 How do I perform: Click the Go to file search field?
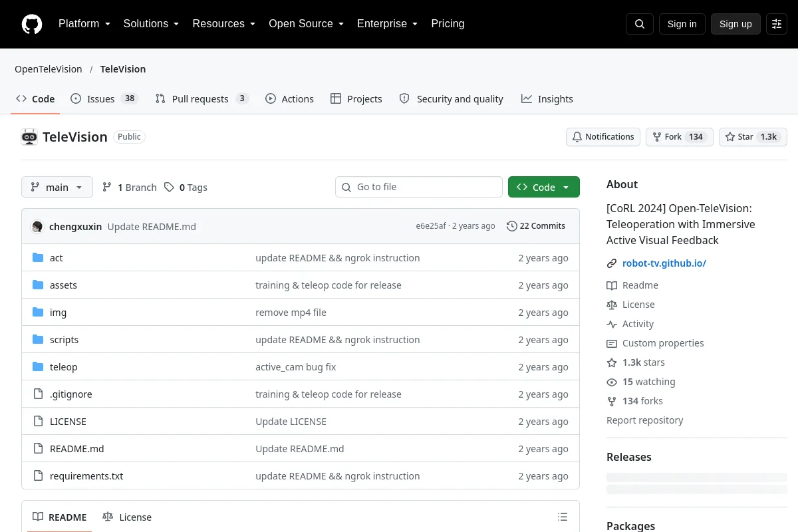pyautogui.click(x=419, y=188)
